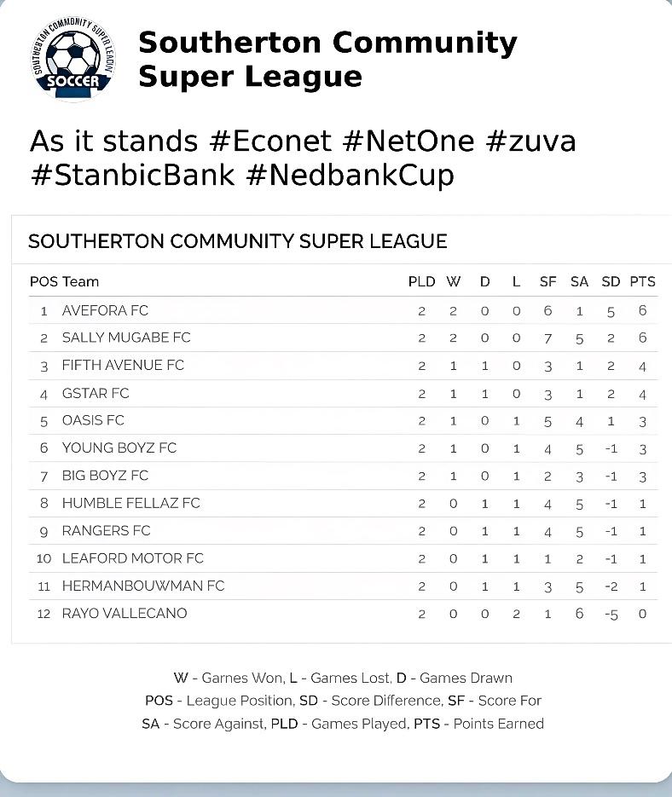Click SALLY MUGABE FC in the table
The height and width of the screenshot is (797, 672).
(x=126, y=338)
